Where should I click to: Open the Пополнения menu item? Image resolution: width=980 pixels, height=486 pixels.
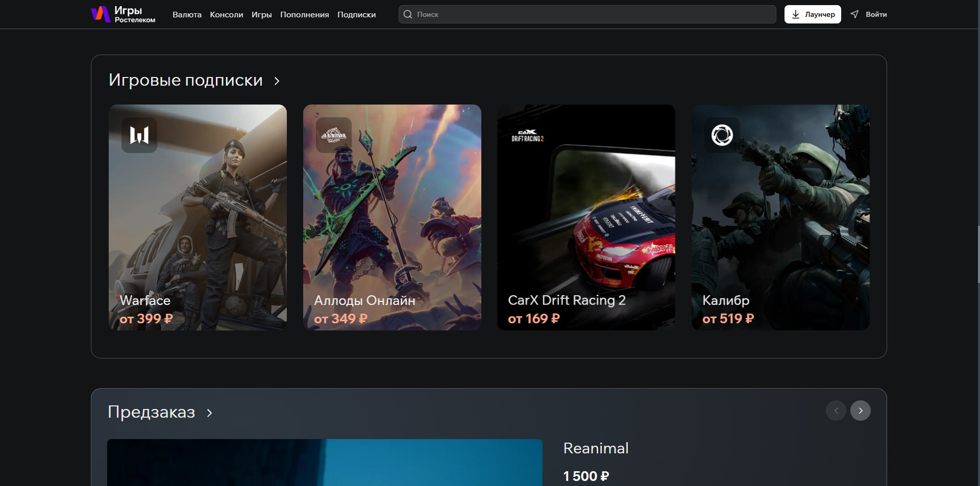304,15
